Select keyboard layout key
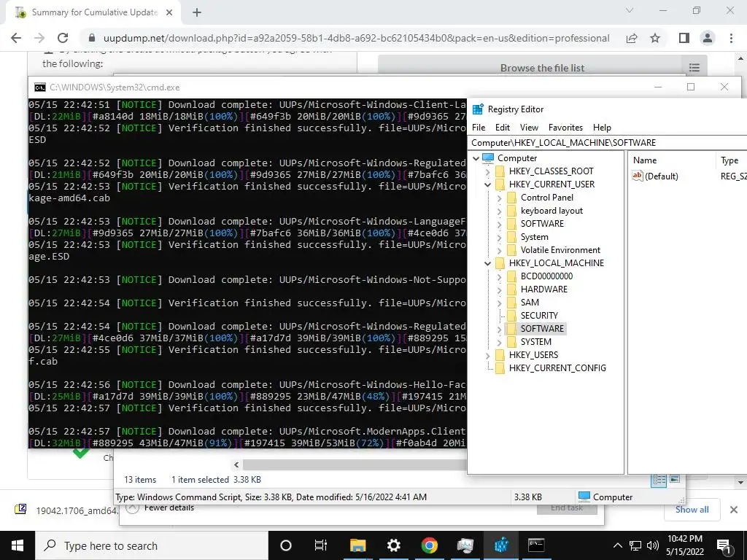747x560 pixels. [551, 211]
